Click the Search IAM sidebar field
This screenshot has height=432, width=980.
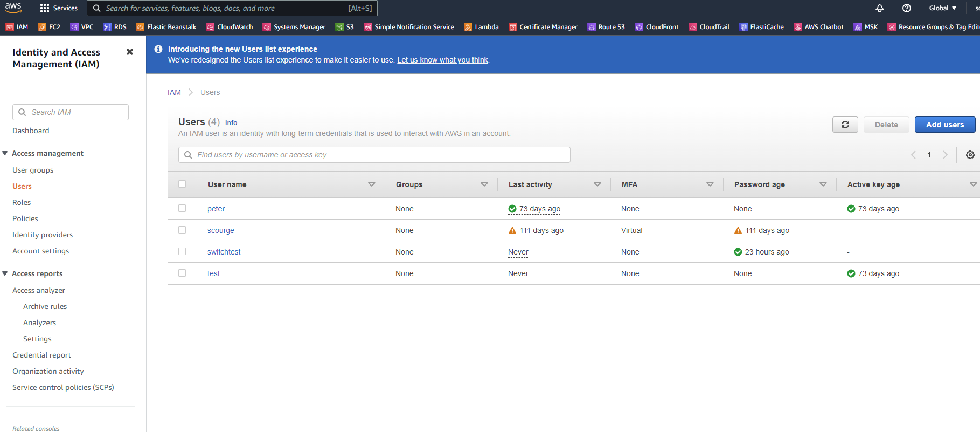pyautogui.click(x=71, y=112)
